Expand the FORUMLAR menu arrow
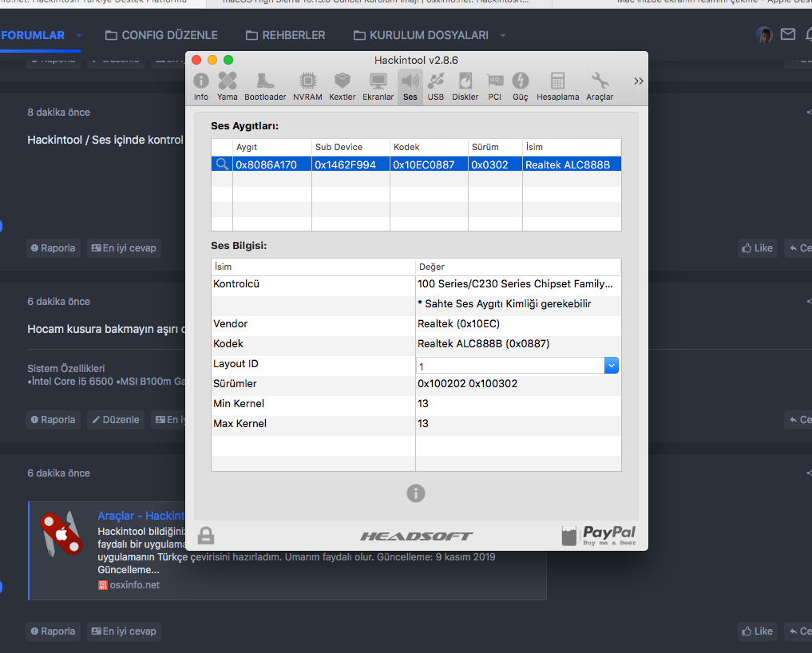Screen dimensions: 812x653 (79, 35)
